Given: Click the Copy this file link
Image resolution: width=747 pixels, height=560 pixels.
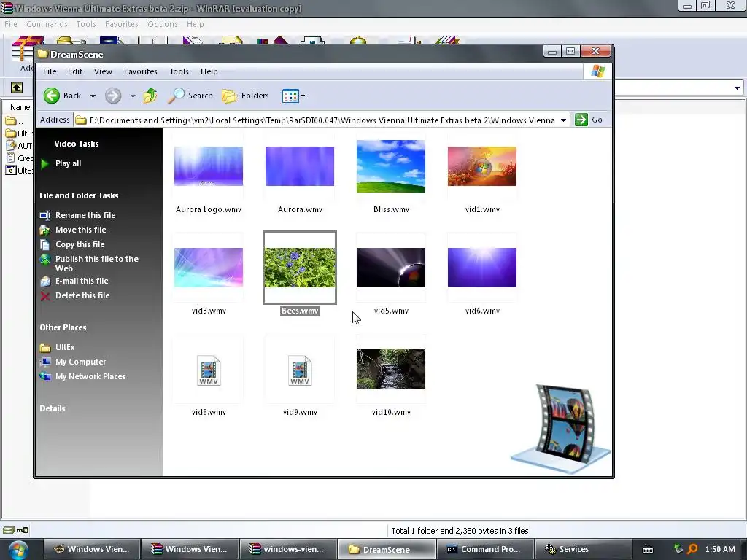Looking at the screenshot, I should click(80, 245).
